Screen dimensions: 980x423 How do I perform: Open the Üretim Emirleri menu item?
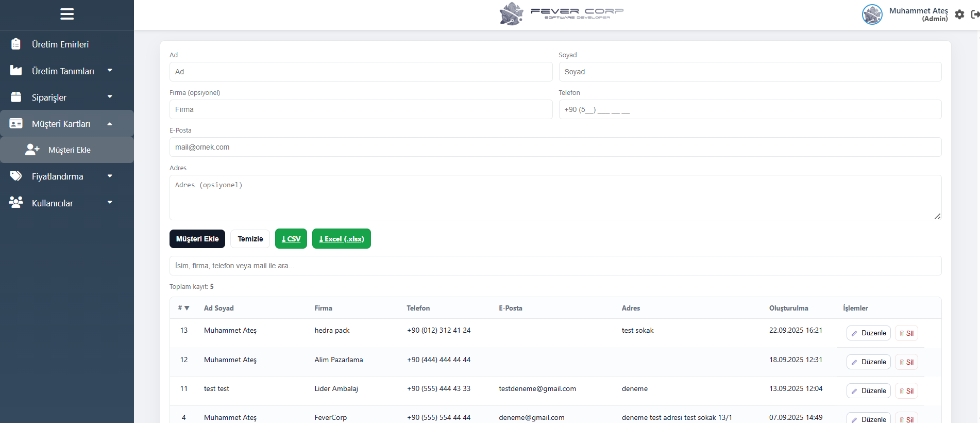click(x=60, y=44)
